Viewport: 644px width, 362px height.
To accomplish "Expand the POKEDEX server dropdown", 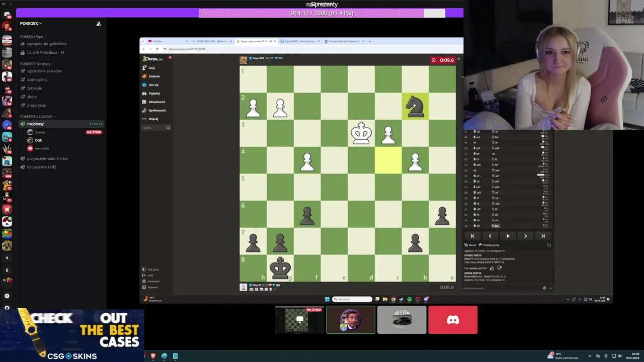I will point(31,24).
